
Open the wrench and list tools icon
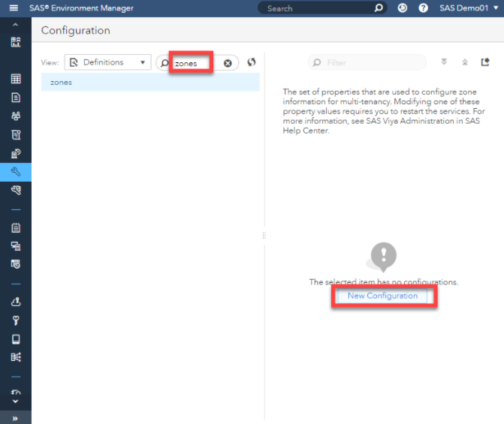tap(16, 190)
